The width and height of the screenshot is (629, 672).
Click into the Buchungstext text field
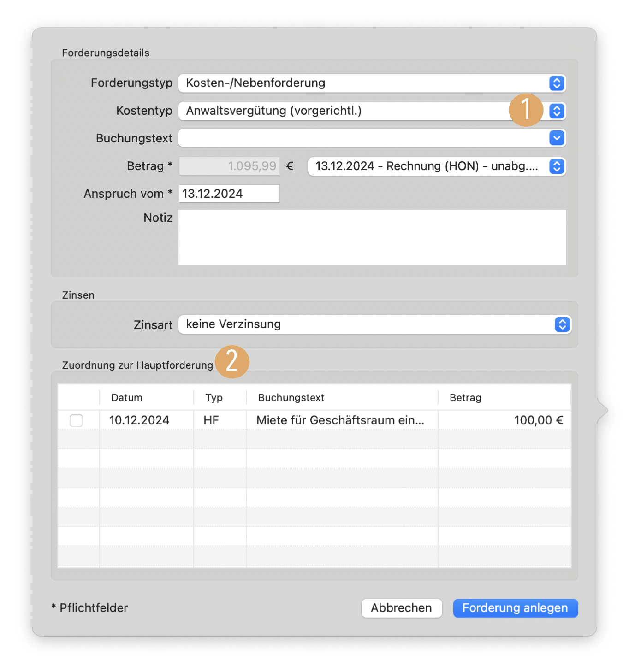point(363,138)
